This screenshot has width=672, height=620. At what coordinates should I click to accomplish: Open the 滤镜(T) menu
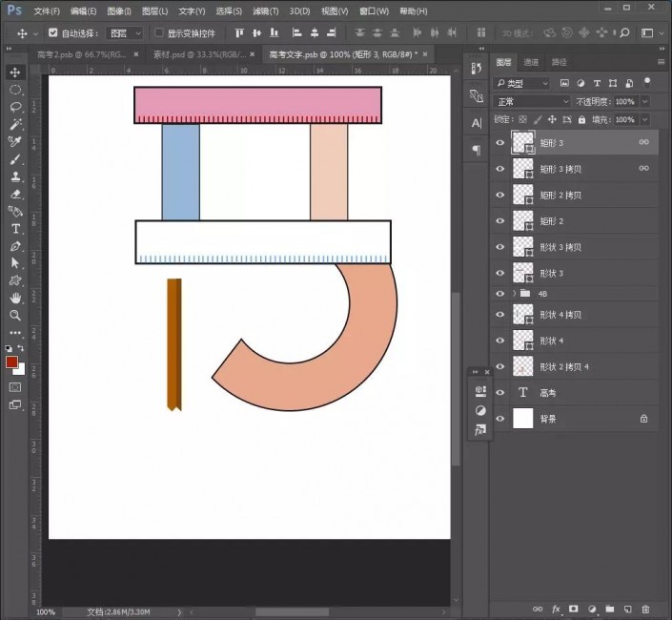265,11
